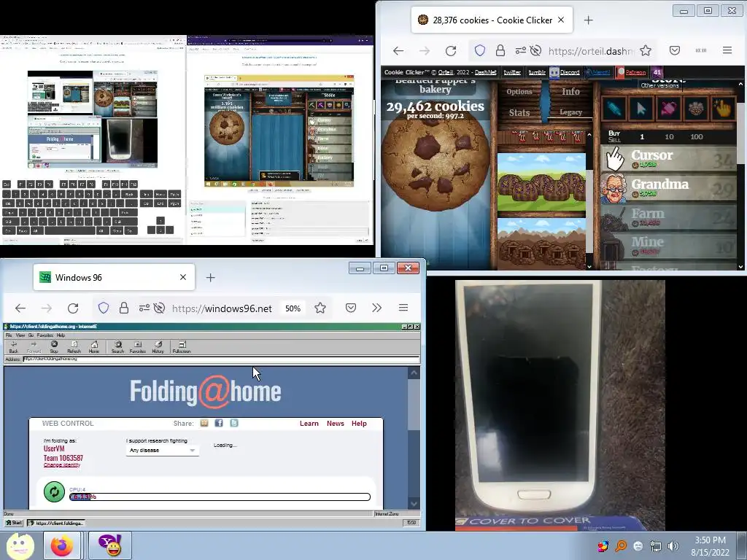Purchase a Grandma in the store
The width and height of the screenshot is (747, 560).
pos(669,188)
